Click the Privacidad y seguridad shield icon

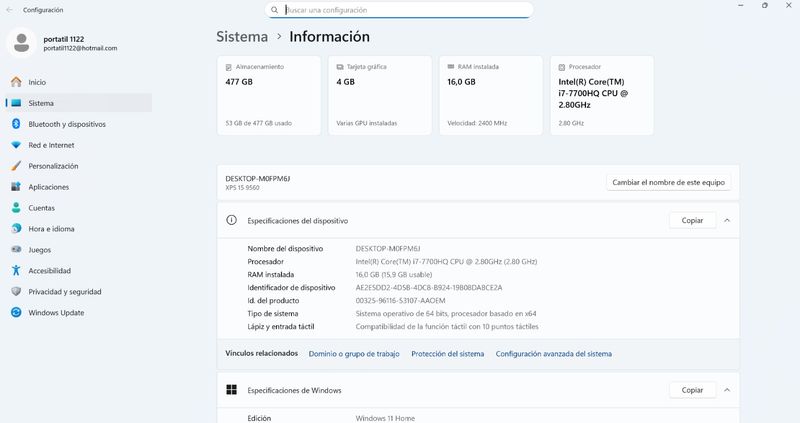click(x=16, y=291)
